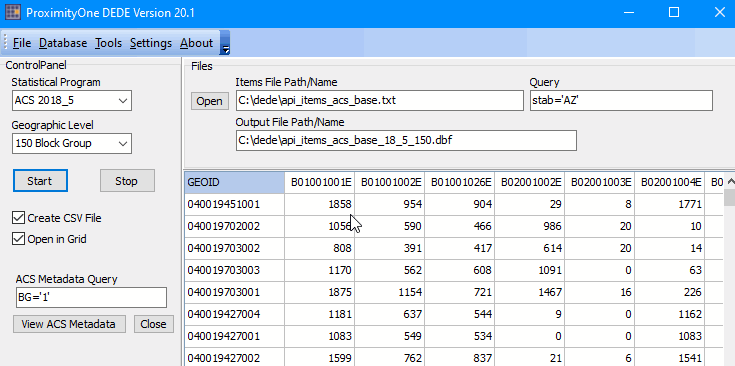Viewport: 735px width, 366px height.
Task: Maximize the DEDE window
Action: (x=674, y=12)
